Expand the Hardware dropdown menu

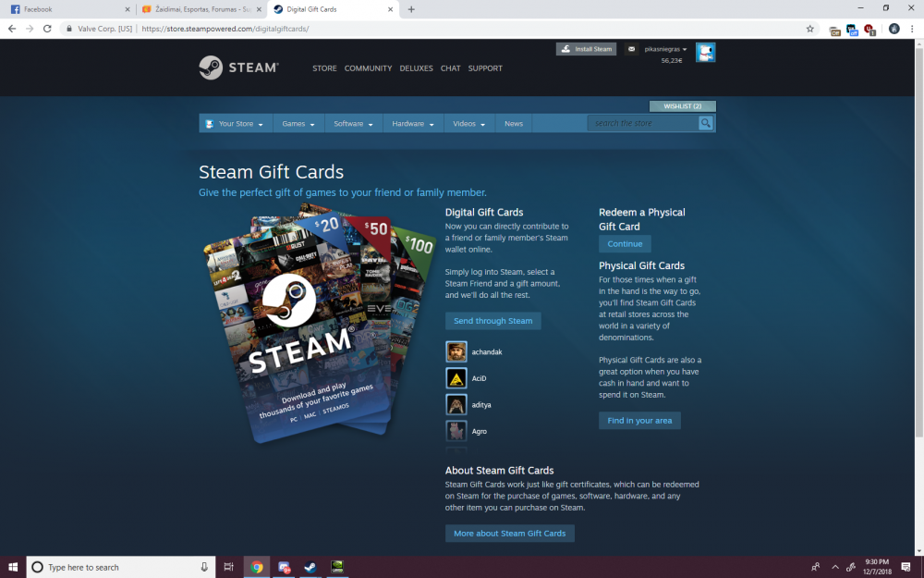(412, 124)
